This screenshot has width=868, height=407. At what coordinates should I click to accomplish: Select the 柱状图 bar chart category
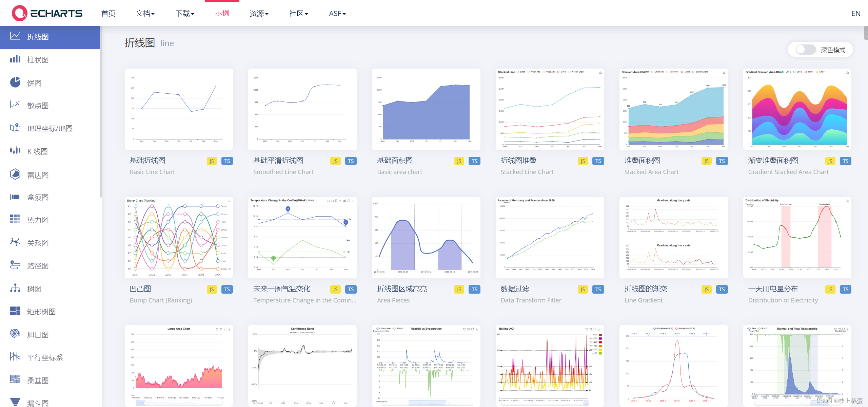(x=38, y=60)
